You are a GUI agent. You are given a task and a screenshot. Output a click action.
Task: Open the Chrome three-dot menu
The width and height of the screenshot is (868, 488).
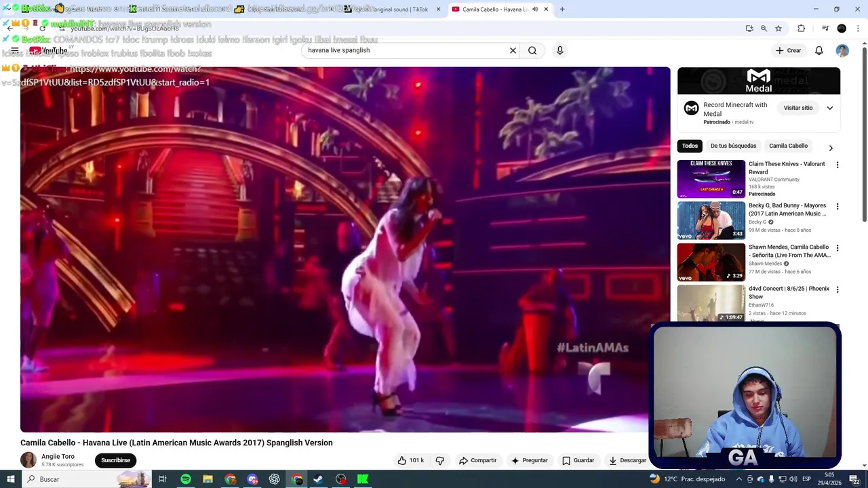click(x=859, y=28)
